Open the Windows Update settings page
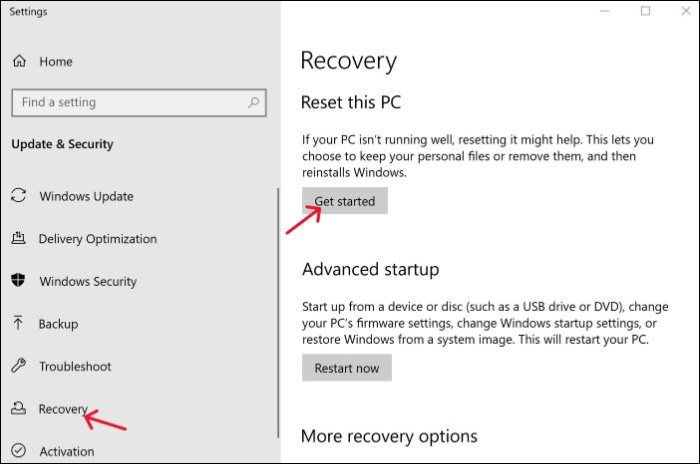 coord(86,197)
